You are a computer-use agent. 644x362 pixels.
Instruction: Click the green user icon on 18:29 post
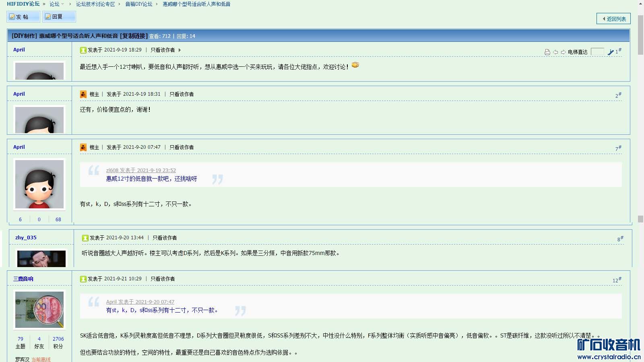tap(83, 50)
